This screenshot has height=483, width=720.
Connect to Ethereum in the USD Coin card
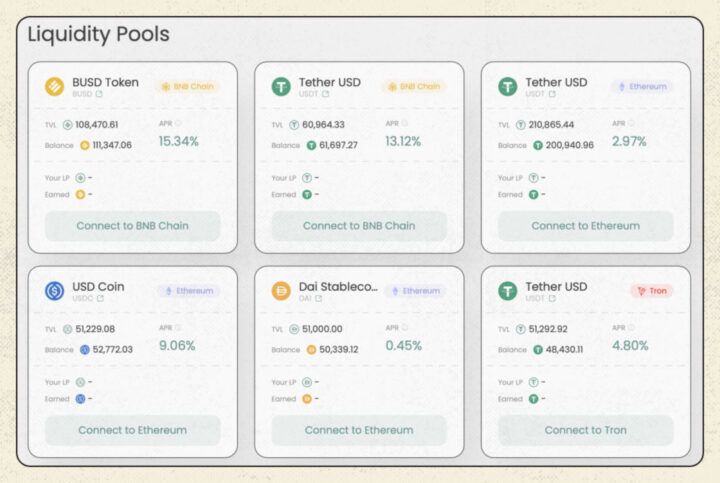132,430
